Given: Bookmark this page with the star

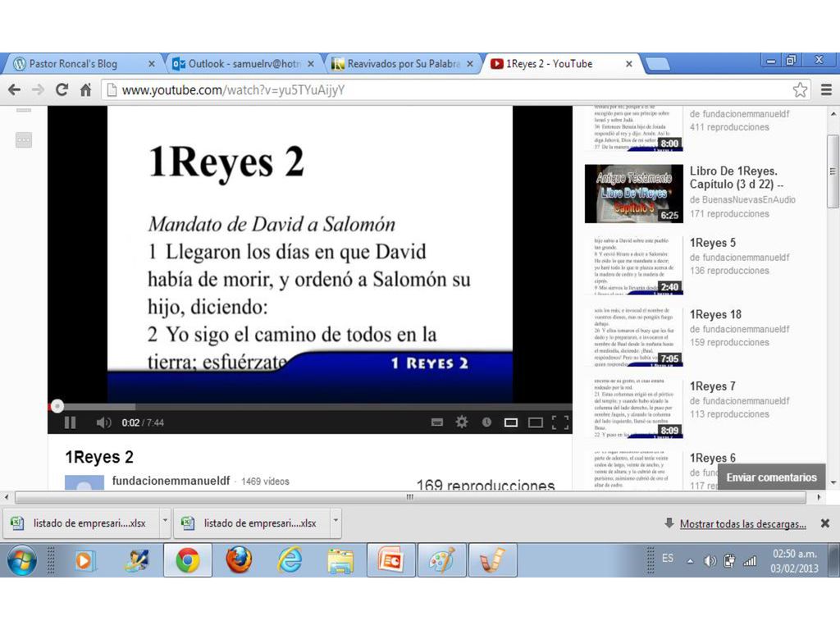Looking at the screenshot, I should click(800, 89).
